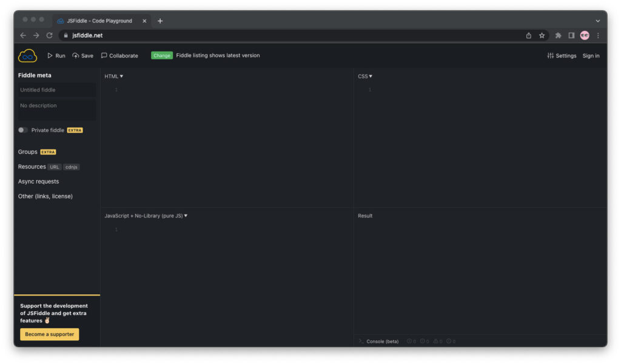The height and width of the screenshot is (364, 621).
Task: Toggle the browser side panel icon
Action: [571, 35]
